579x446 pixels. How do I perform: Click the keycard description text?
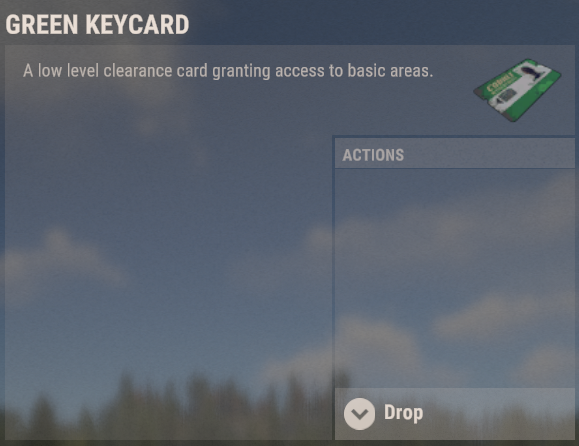click(x=228, y=71)
